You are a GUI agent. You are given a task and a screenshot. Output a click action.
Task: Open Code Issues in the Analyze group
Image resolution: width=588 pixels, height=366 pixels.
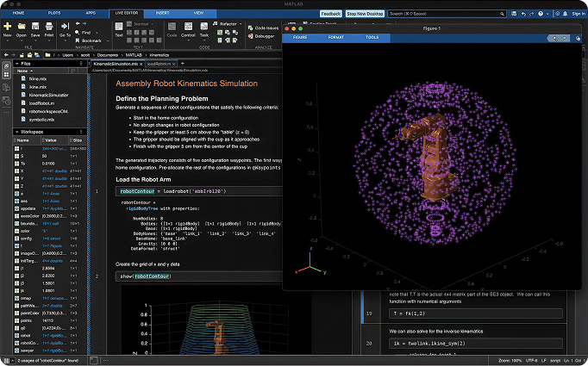[263, 28]
